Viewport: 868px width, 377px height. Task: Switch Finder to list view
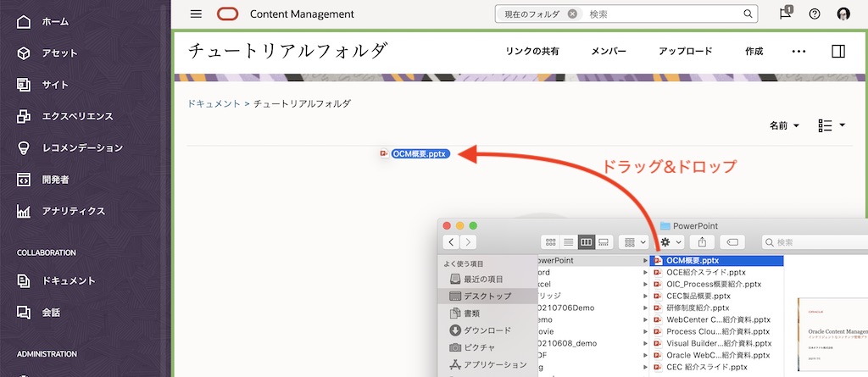pyautogui.click(x=568, y=242)
